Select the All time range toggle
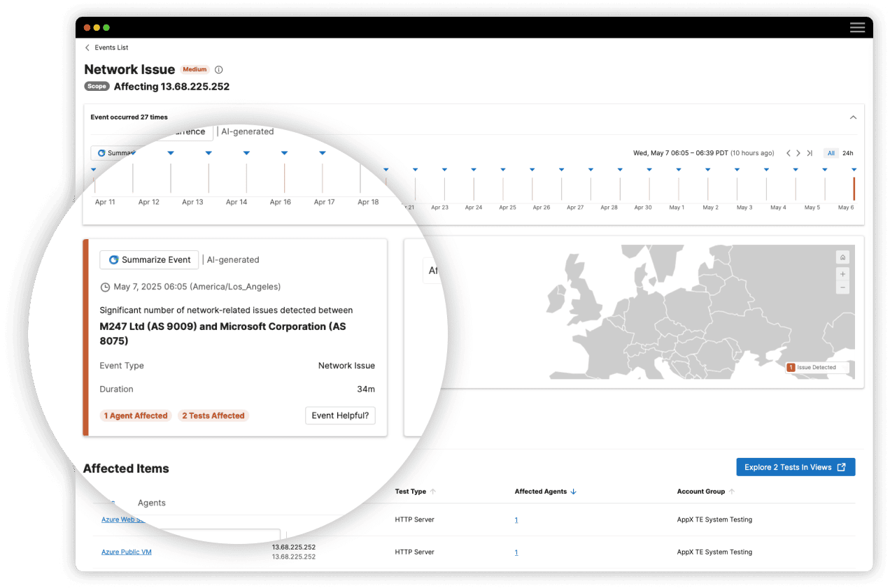The width and height of the screenshot is (890, 588). (x=831, y=153)
